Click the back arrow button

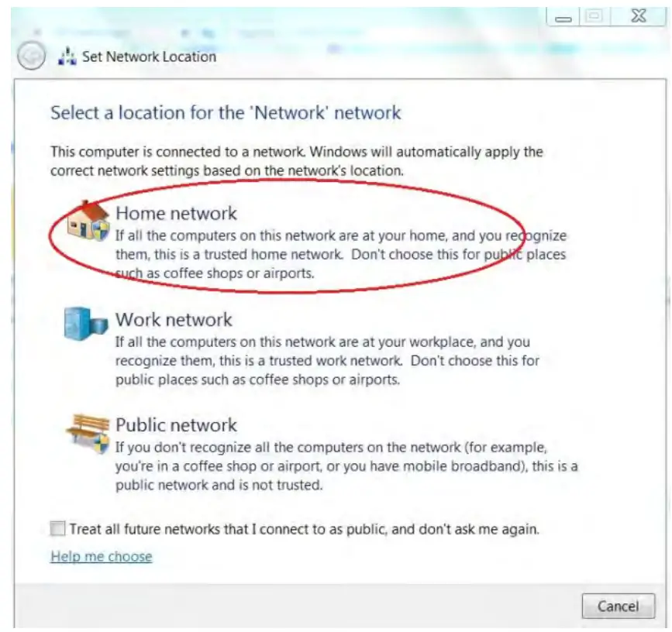click(x=31, y=56)
